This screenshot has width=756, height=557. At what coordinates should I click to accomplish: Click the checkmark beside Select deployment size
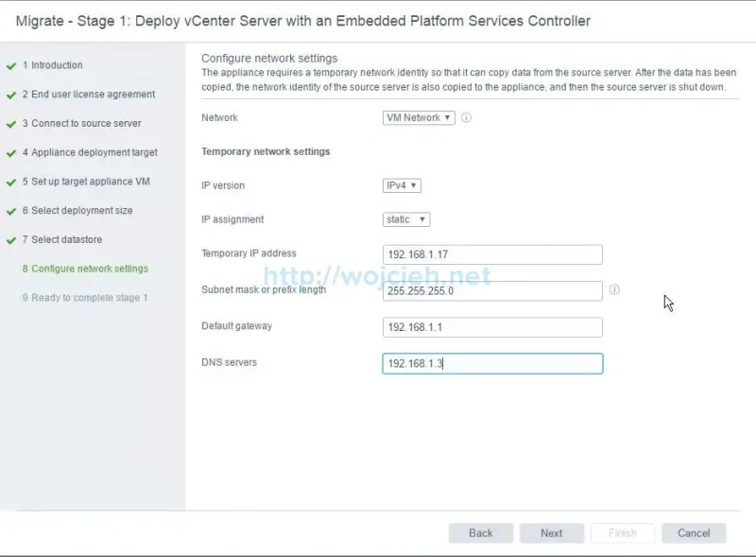[9, 211]
